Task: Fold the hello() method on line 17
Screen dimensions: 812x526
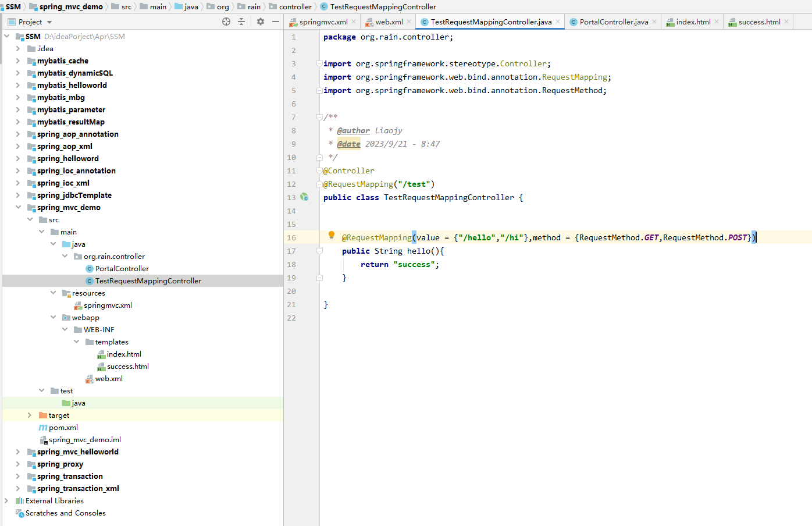Action: 319,251
